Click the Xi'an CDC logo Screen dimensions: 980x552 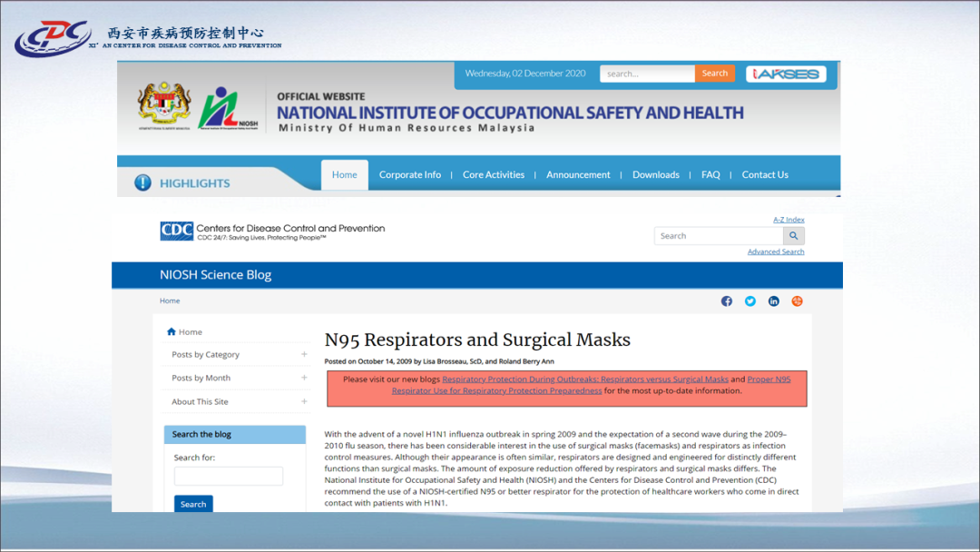pyautogui.click(x=54, y=37)
